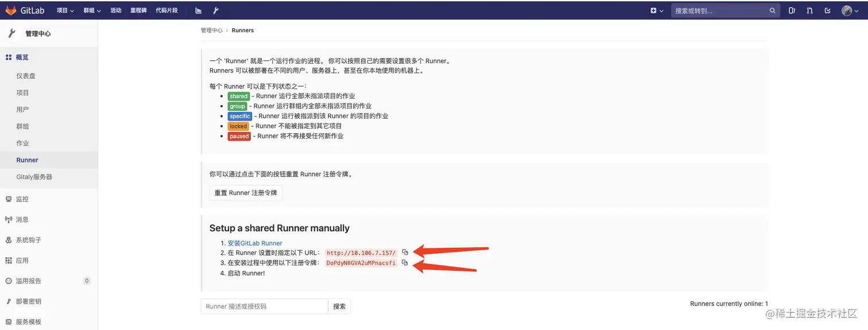Image resolution: width=868 pixels, height=330 pixels.
Task: Click the red paused badge
Action: point(239,136)
